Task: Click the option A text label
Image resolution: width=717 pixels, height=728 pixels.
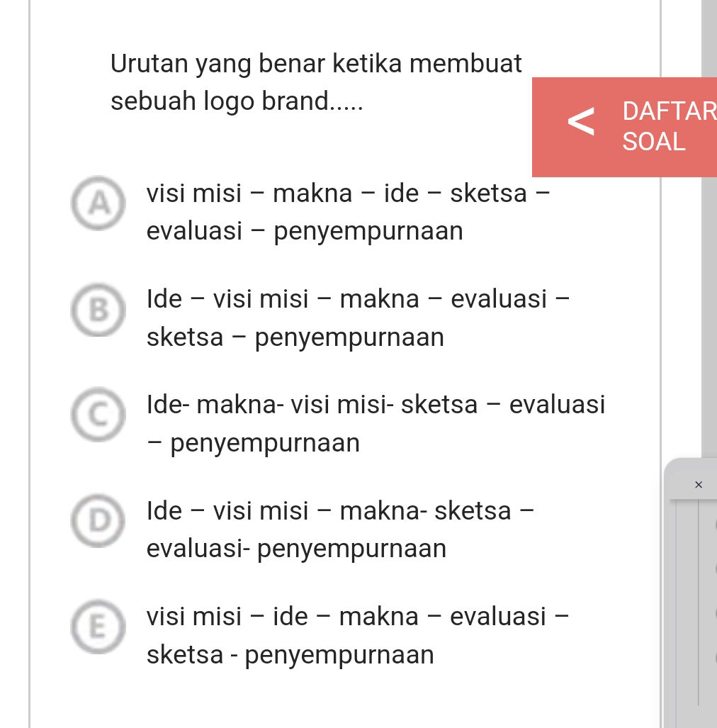Action: click(347, 211)
